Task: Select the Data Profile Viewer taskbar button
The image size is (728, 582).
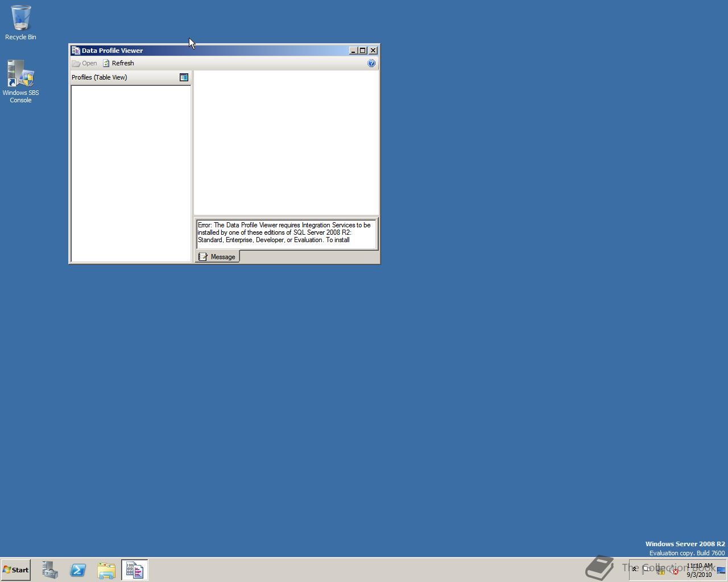Action: tap(135, 570)
